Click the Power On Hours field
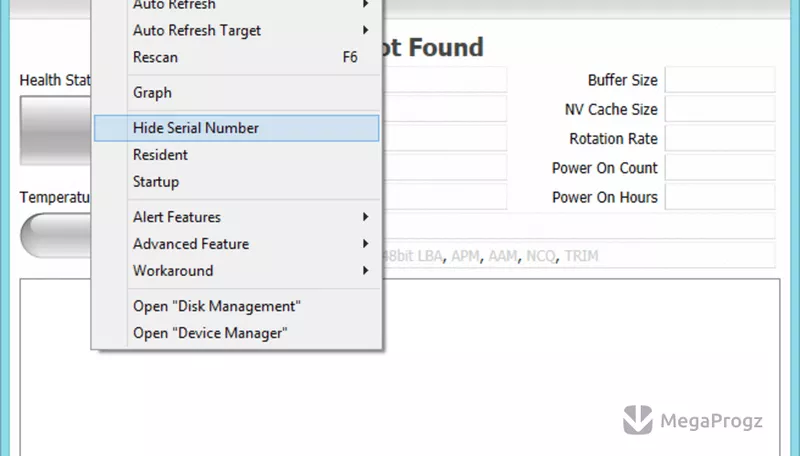 [x=720, y=197]
